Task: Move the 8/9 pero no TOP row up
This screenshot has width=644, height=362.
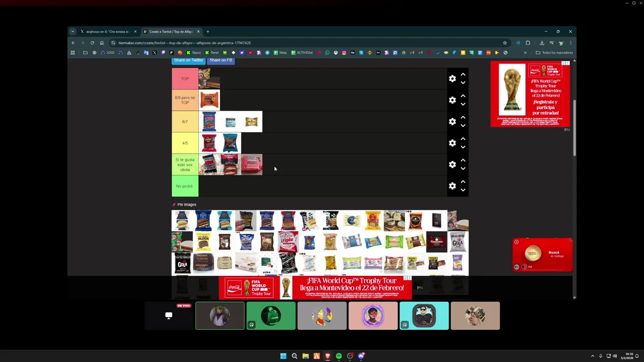Action: 463,96
